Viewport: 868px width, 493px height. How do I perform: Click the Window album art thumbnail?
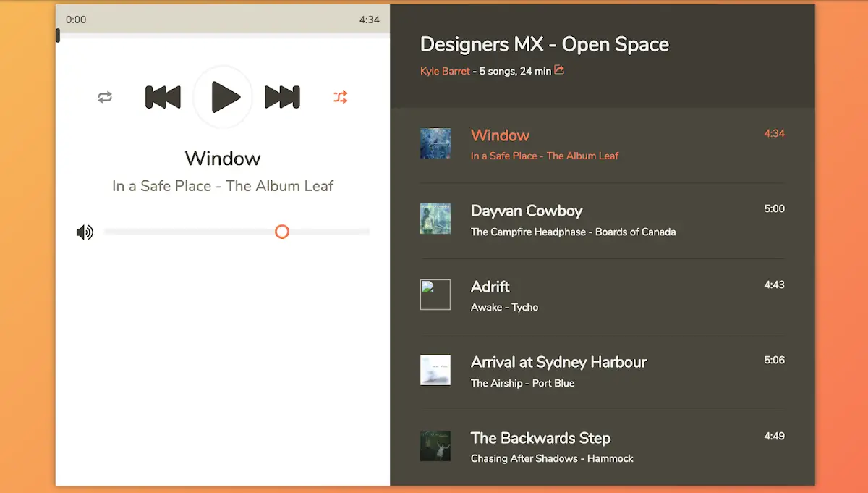pos(435,143)
